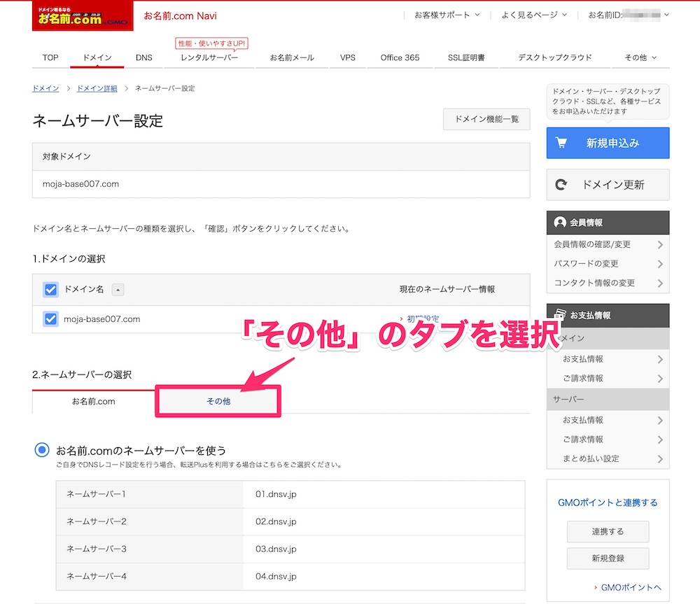Click the 01.dnsv.jp nameserver value
Viewport: 700px width, 604px height.
[276, 494]
